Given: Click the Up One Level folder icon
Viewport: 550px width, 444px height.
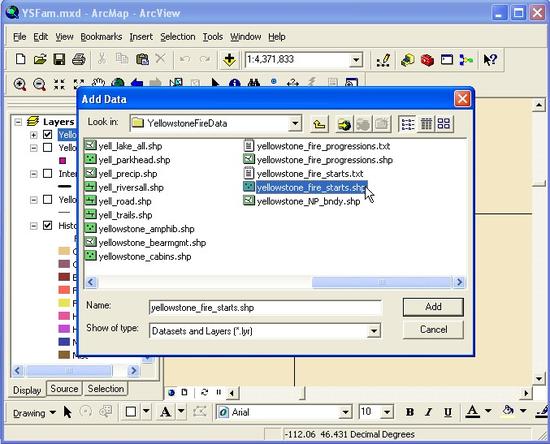Looking at the screenshot, I should pos(319,124).
